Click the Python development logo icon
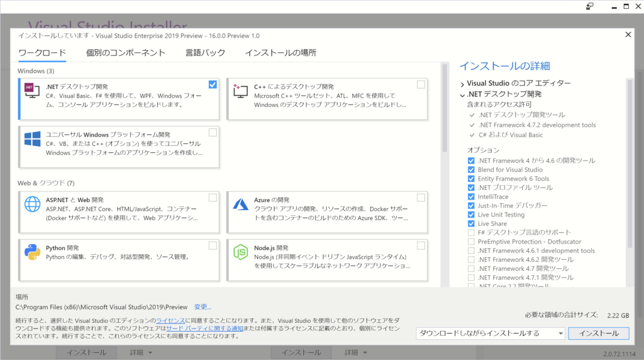644x360 pixels. click(x=33, y=252)
